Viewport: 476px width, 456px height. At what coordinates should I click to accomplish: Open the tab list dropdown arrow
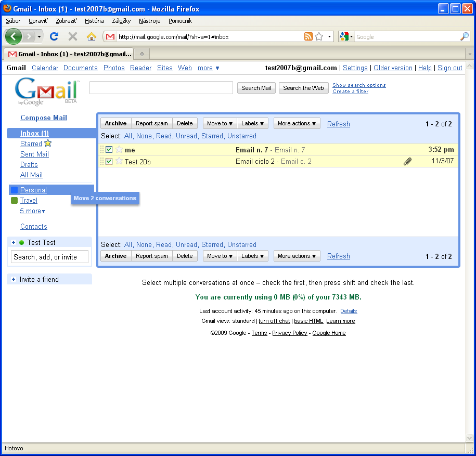point(470,54)
